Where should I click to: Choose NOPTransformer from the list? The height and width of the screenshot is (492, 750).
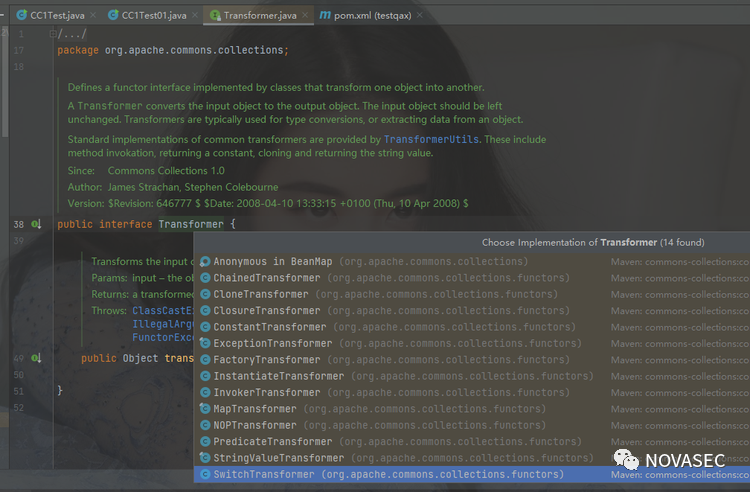[472, 425]
